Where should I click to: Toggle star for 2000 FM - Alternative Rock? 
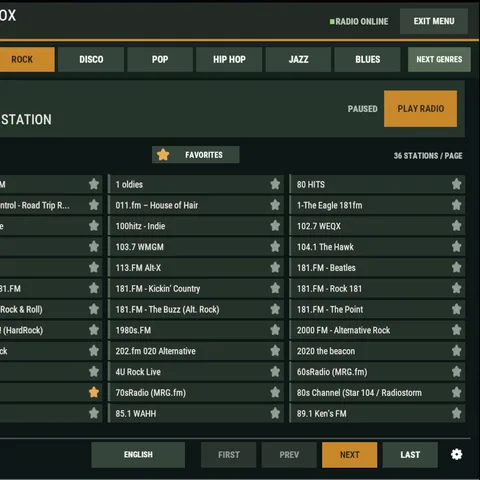[x=456, y=330]
